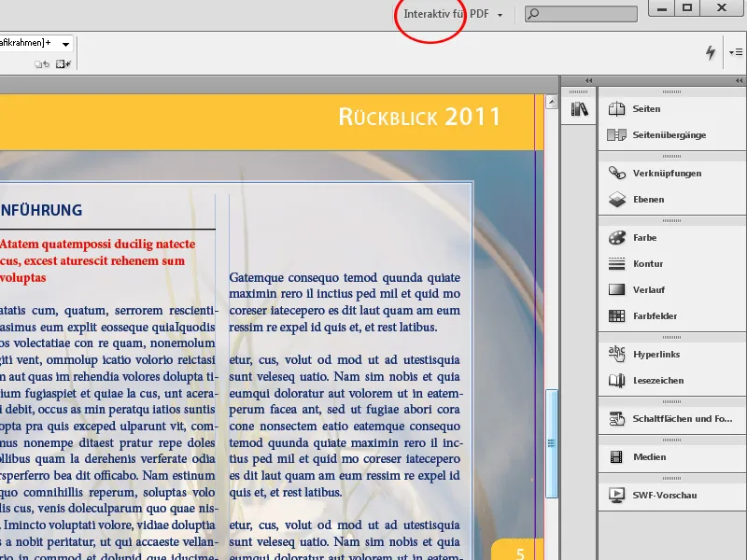Open the Ebenen layers panel icon
This screenshot has height=560, width=747.
617,200
